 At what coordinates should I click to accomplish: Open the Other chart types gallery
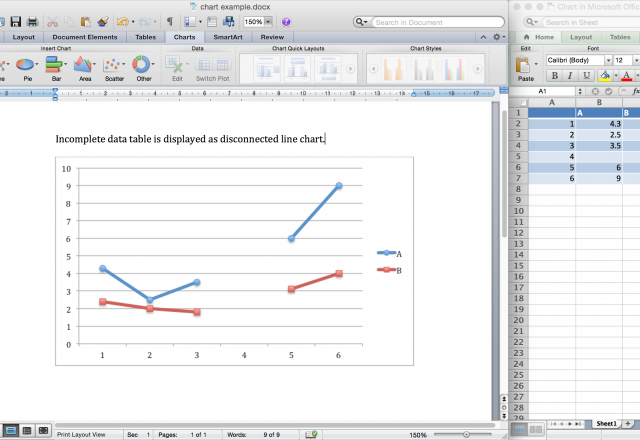(x=144, y=67)
